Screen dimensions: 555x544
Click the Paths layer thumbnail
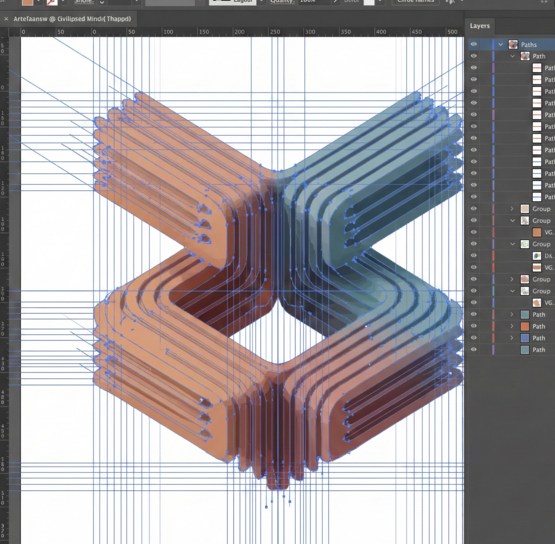(513, 44)
